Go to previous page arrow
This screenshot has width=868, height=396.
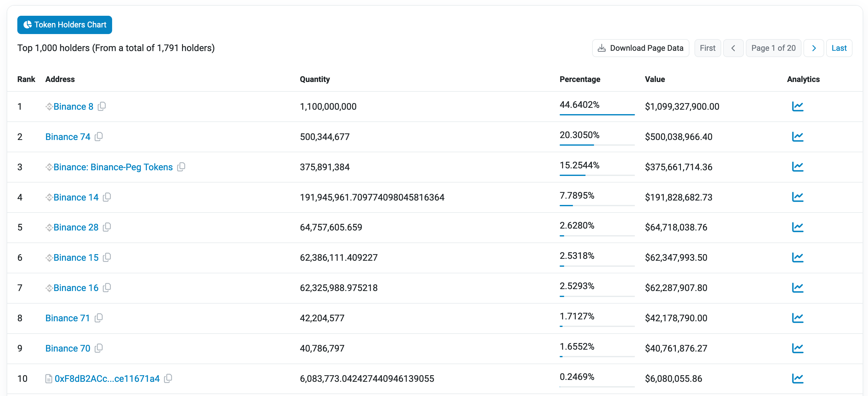[x=733, y=48]
